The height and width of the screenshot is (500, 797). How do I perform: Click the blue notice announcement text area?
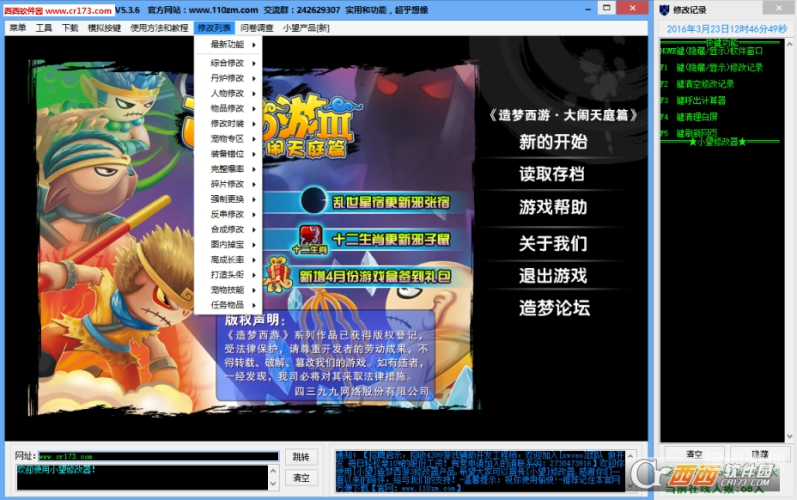(x=480, y=471)
